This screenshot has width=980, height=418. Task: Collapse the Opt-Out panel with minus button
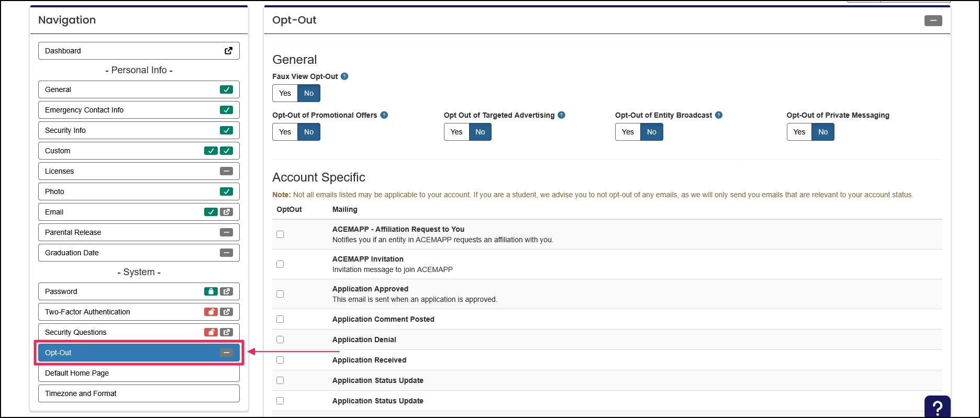click(x=933, y=20)
